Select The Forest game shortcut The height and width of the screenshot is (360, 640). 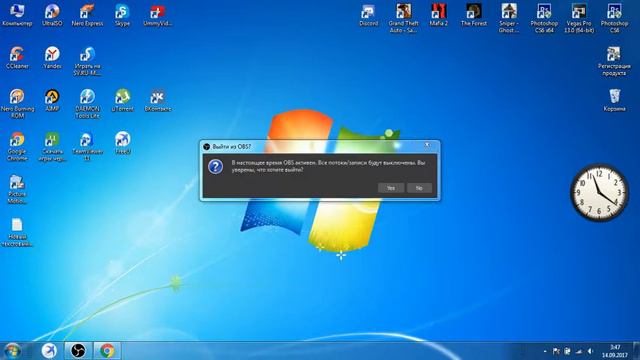473,15
